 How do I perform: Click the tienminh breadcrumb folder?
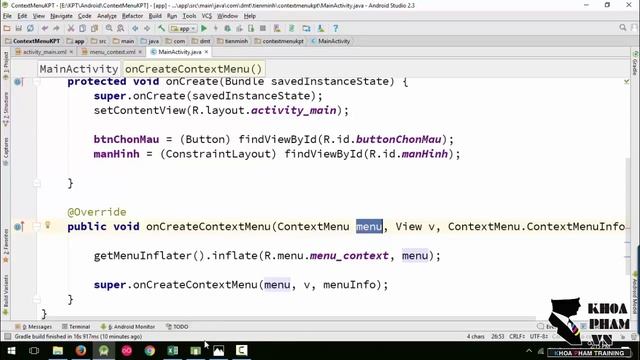point(233,41)
